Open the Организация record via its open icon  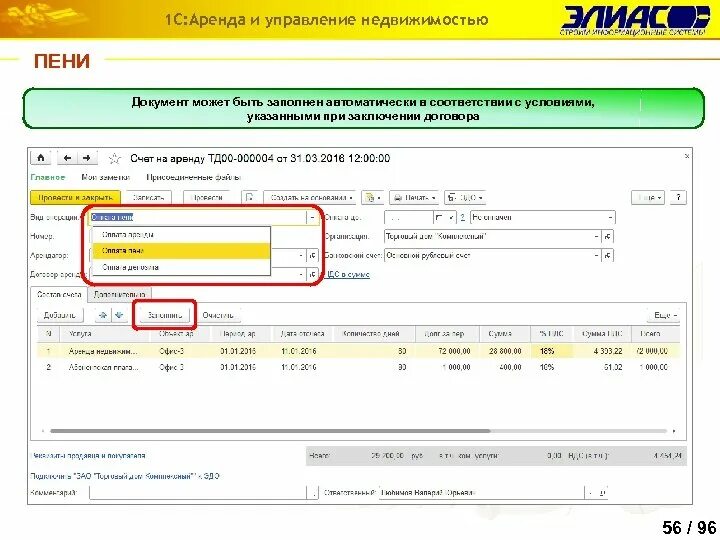[608, 236]
